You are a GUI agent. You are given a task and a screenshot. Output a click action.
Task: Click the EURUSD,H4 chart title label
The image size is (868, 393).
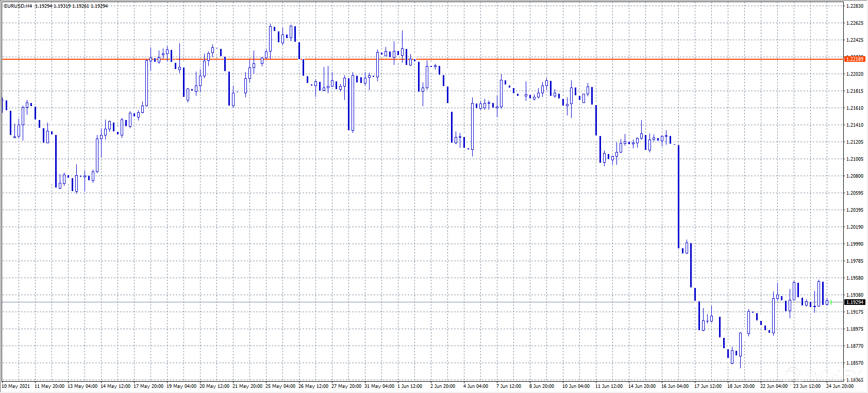18,6
